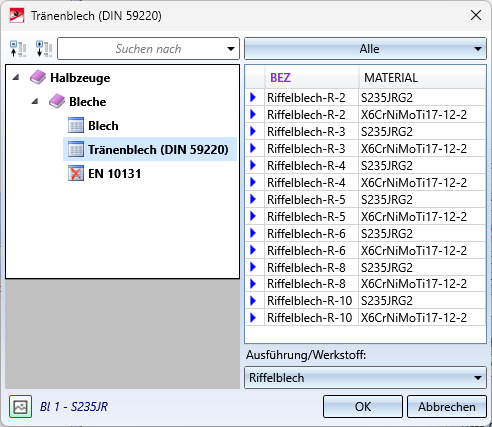Viewport: 492px width, 427px height.
Task: Click the Tränenblech table icon in tree
Action: [76, 149]
